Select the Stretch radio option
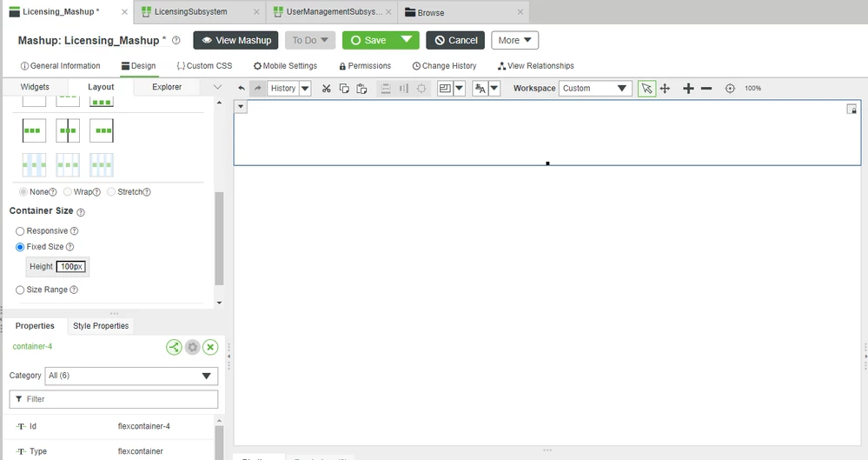The width and height of the screenshot is (868, 460). pyautogui.click(x=111, y=192)
